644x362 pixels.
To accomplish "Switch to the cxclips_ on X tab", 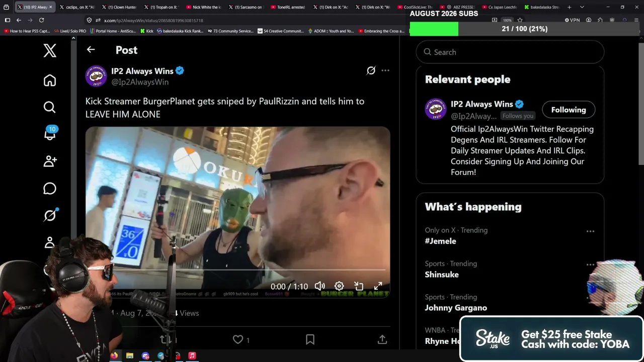I will pos(77,7).
